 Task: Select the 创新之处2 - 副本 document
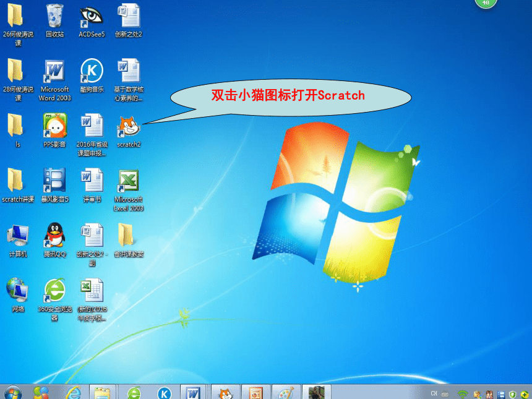pos(92,235)
